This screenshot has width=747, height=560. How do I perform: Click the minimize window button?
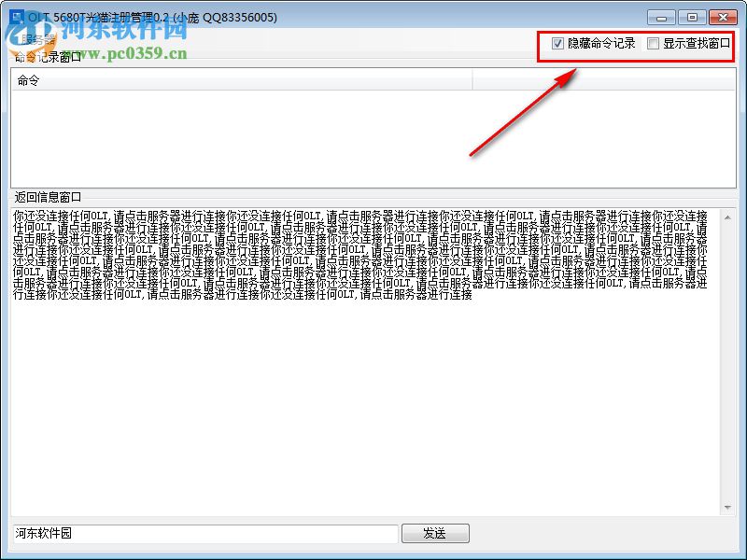660,17
